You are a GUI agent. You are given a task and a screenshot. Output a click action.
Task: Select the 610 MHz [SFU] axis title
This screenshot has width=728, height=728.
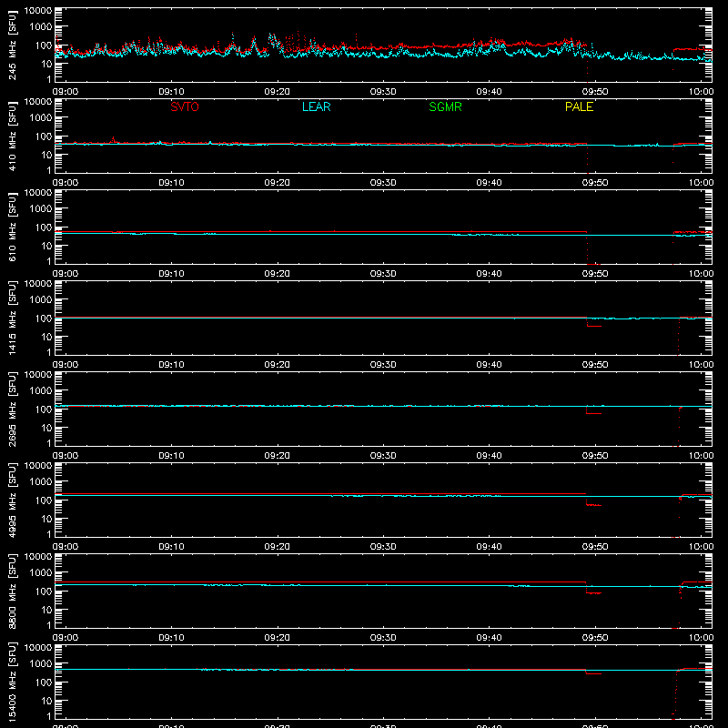pyautogui.click(x=12, y=227)
